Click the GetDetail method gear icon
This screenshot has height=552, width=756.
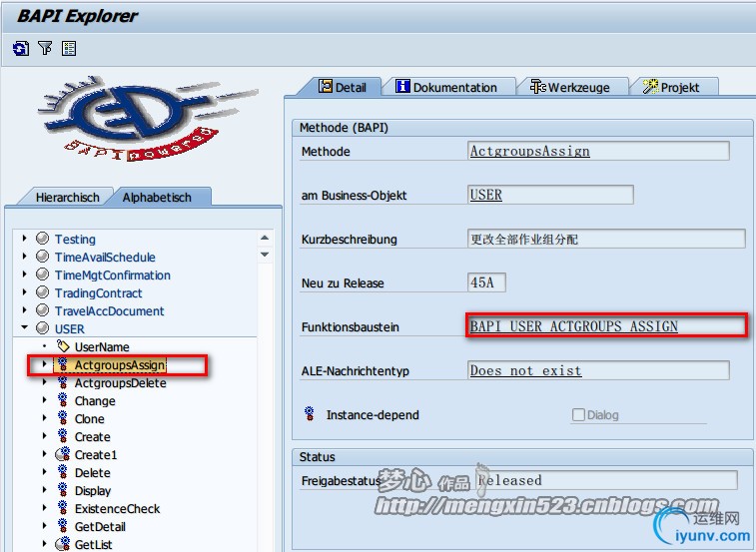(63, 525)
